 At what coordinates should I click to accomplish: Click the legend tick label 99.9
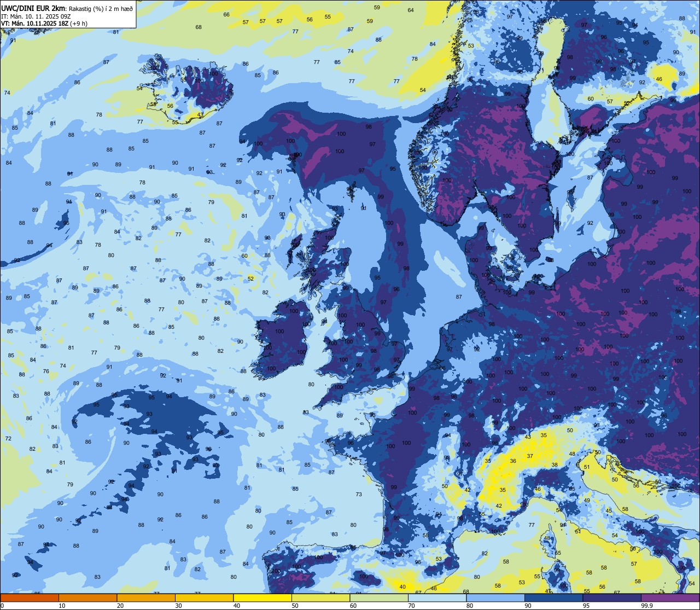[647, 606]
